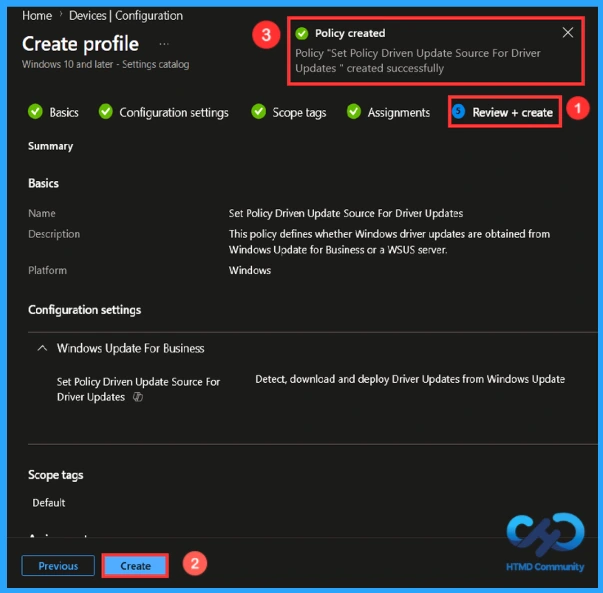Click the Configuration settings step green checkmark

click(105, 112)
